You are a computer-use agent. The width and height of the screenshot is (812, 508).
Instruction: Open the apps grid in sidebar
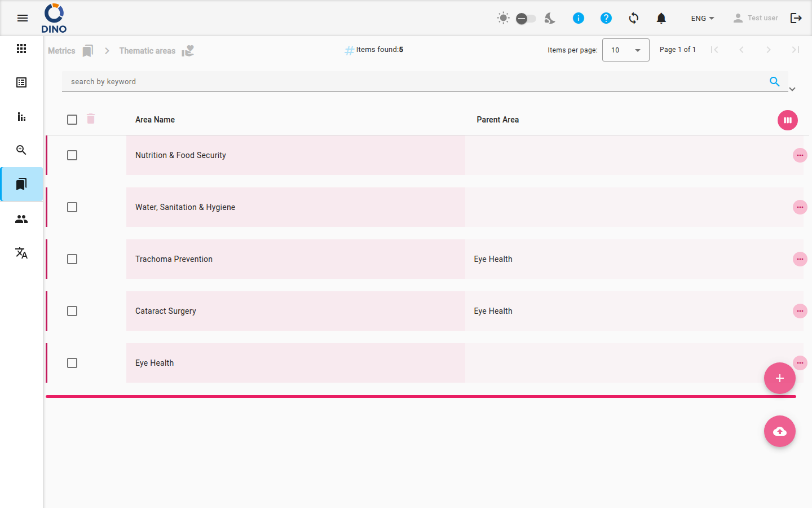pyautogui.click(x=21, y=49)
